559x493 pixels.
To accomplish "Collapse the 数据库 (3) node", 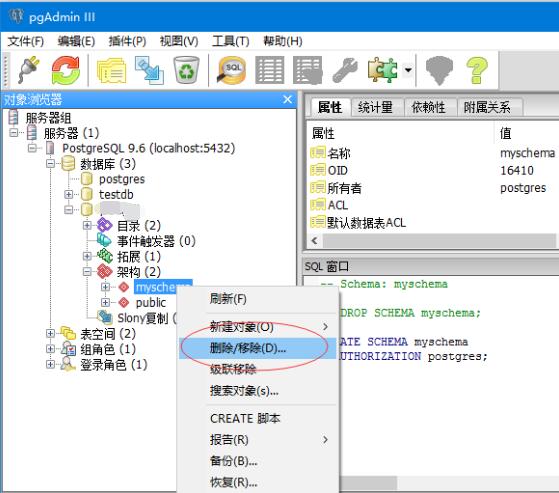I will click(50, 164).
